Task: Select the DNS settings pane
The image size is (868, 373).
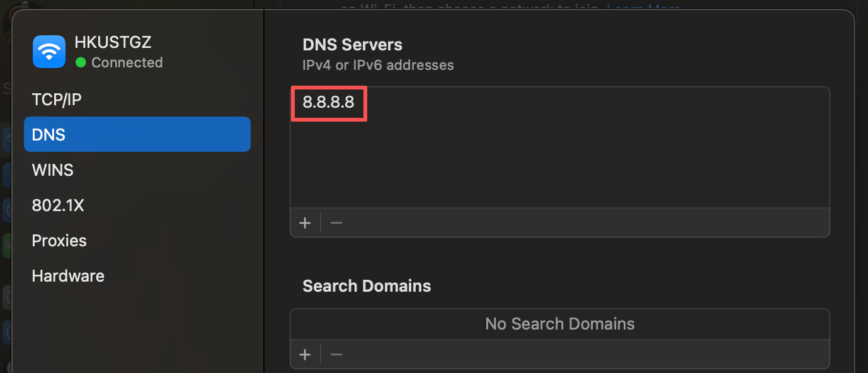Action: coord(48,134)
